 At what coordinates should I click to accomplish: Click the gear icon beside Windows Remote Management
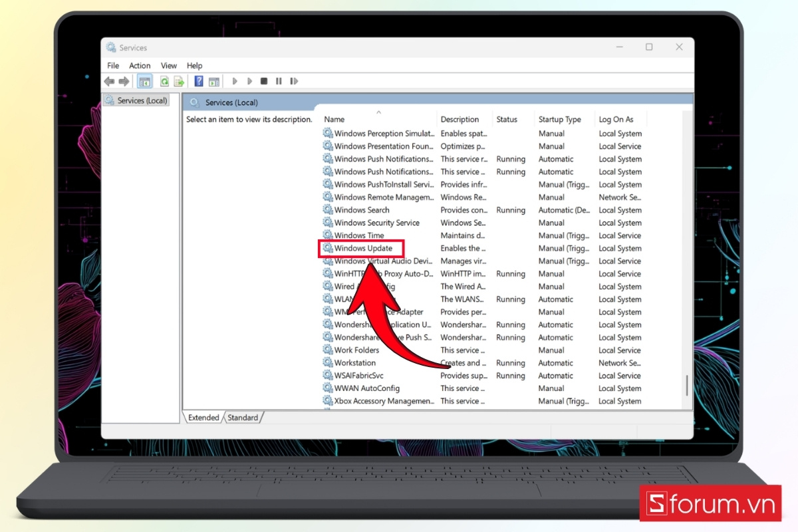pyautogui.click(x=328, y=198)
